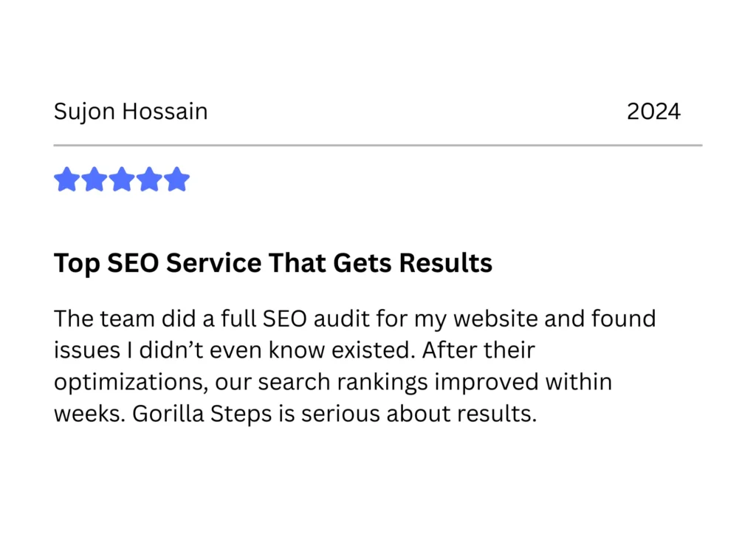Image resolution: width=756 pixels, height=535 pixels.
Task: Click the word 'website' in the review body
Action: (x=495, y=319)
